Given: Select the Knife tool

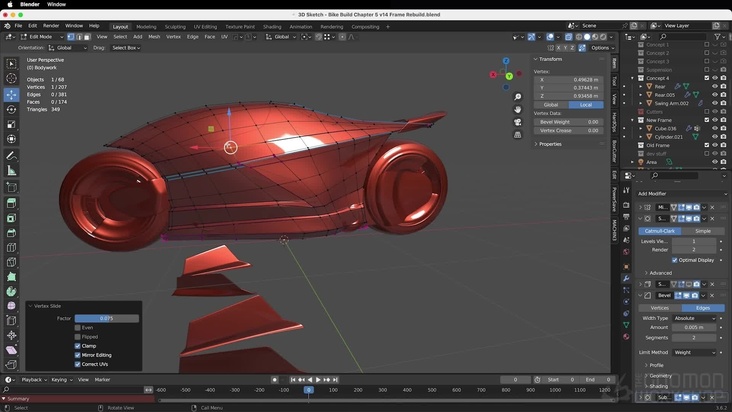Looking at the screenshot, I should click(x=12, y=262).
